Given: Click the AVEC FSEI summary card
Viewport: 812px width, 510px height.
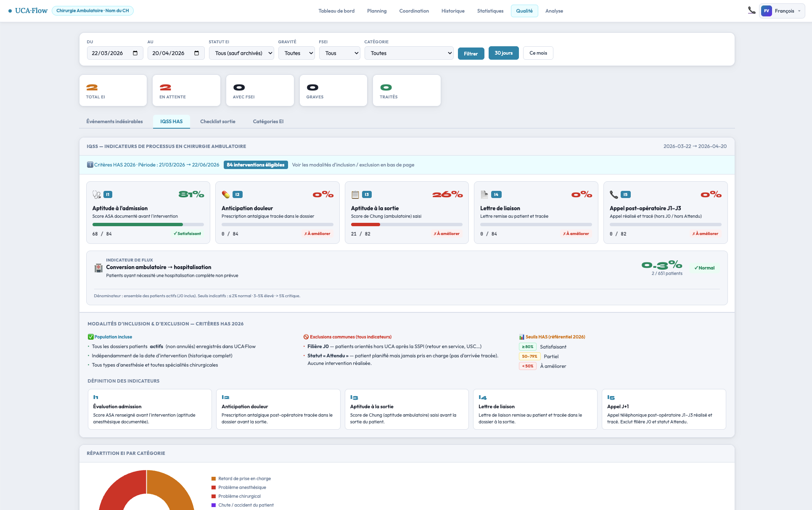Looking at the screenshot, I should (260, 90).
